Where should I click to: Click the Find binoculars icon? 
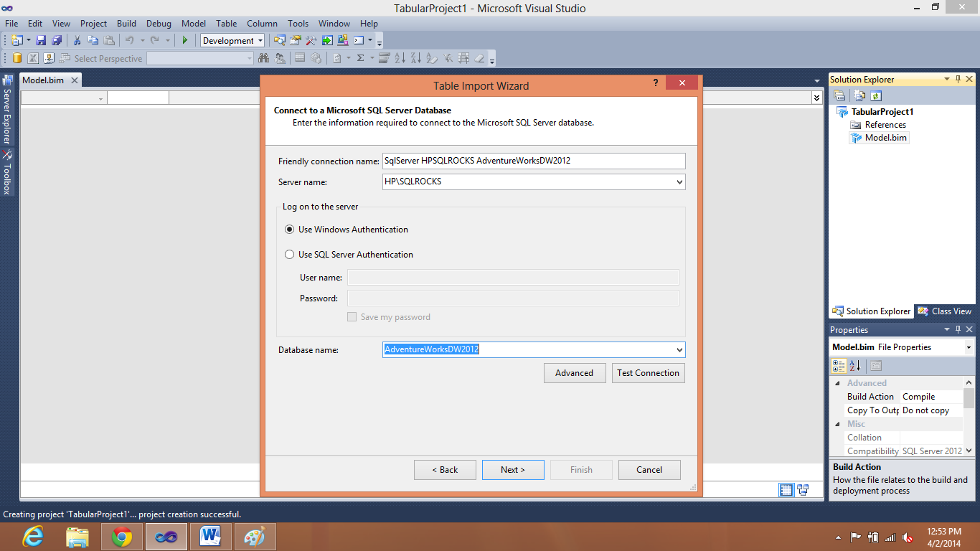tap(263, 58)
